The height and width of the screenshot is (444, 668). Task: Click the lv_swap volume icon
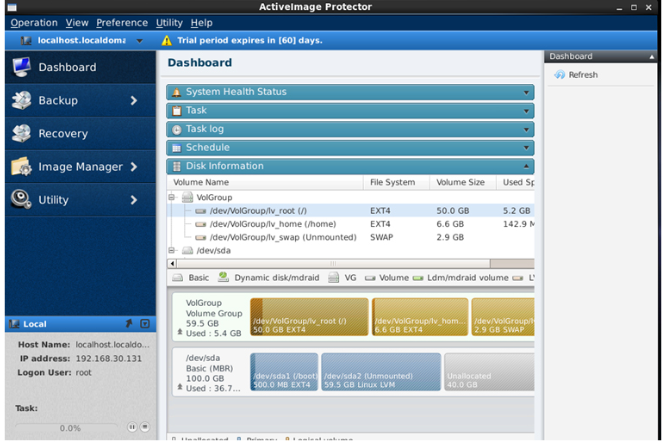tap(201, 237)
